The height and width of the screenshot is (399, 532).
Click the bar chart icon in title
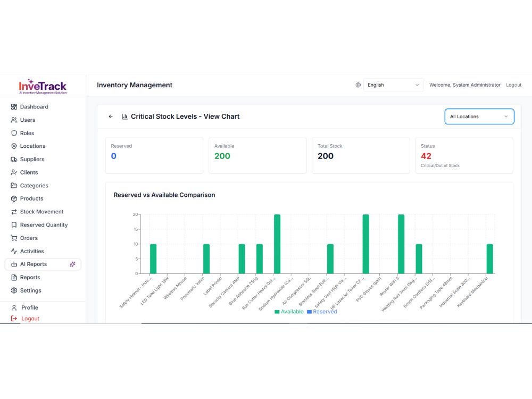[x=124, y=117]
